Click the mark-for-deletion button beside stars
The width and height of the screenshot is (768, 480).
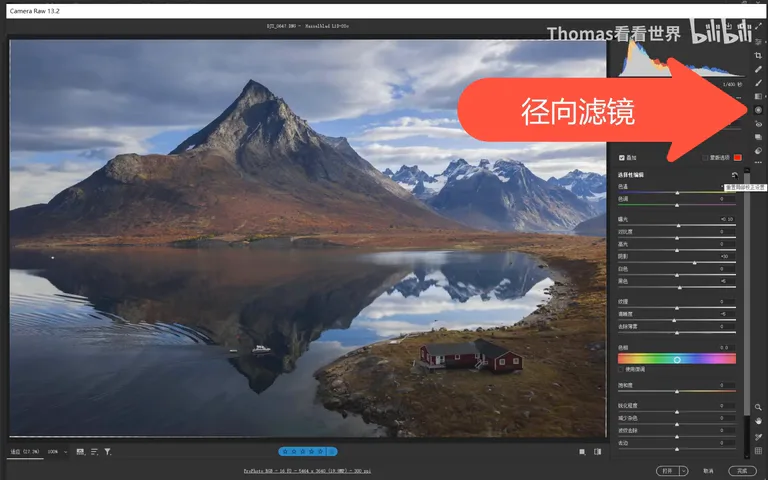[x=332, y=452]
